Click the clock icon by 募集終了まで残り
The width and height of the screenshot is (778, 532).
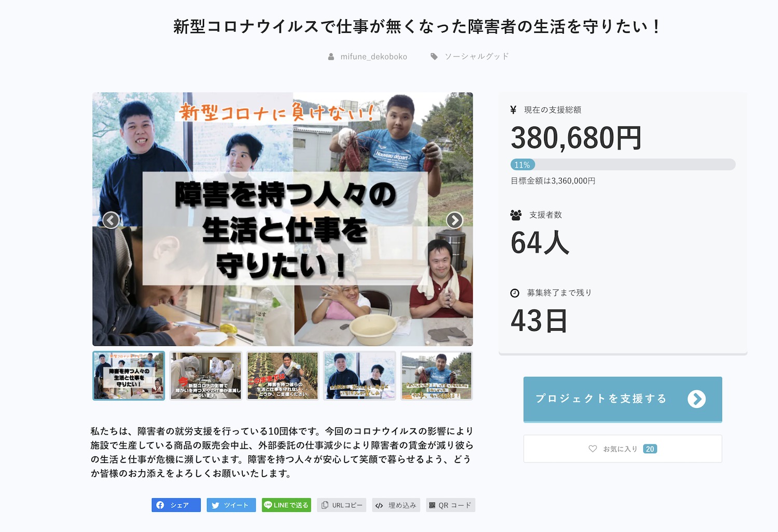tap(515, 293)
